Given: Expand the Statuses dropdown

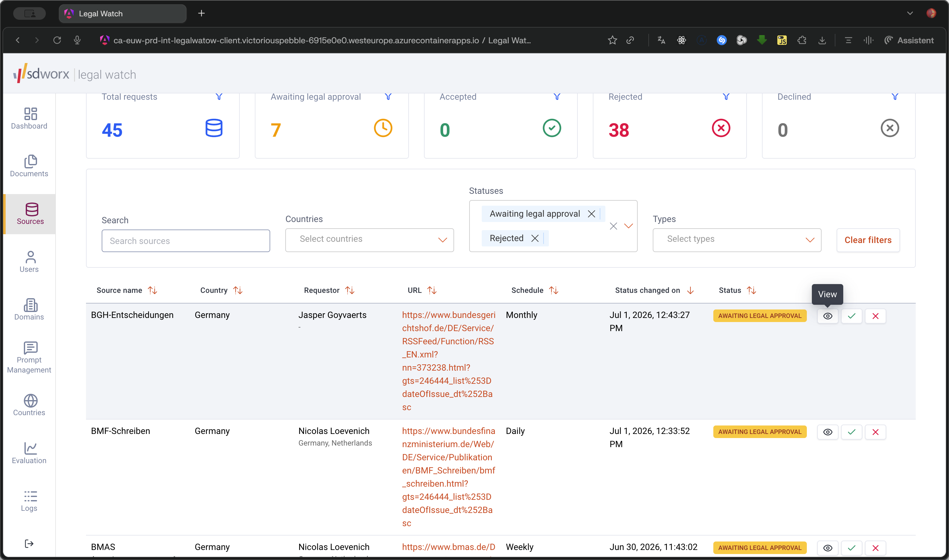Looking at the screenshot, I should pyautogui.click(x=628, y=226).
